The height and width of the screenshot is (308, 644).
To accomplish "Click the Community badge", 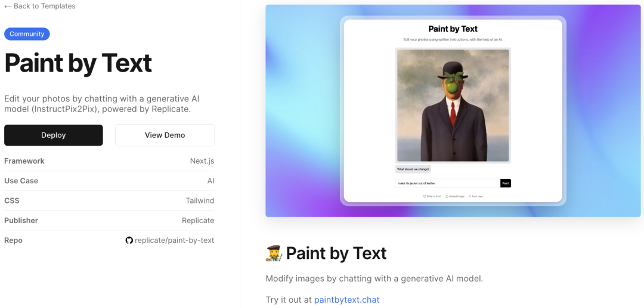I will [x=27, y=34].
